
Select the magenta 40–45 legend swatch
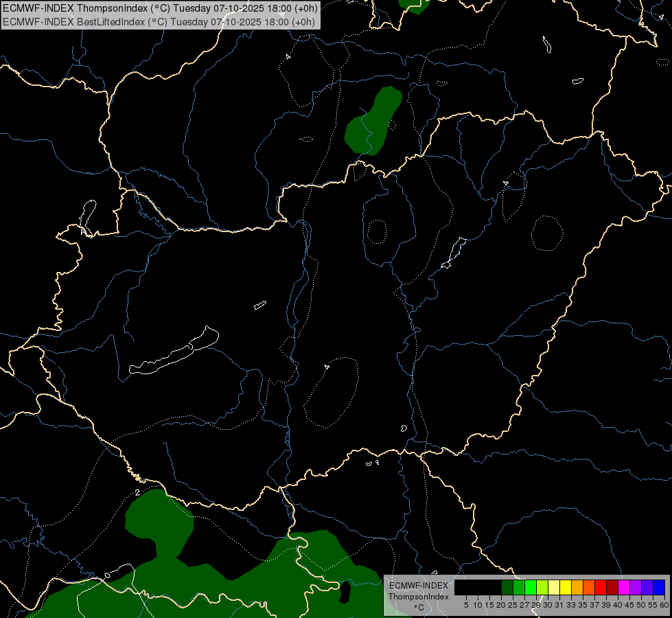tap(624, 587)
